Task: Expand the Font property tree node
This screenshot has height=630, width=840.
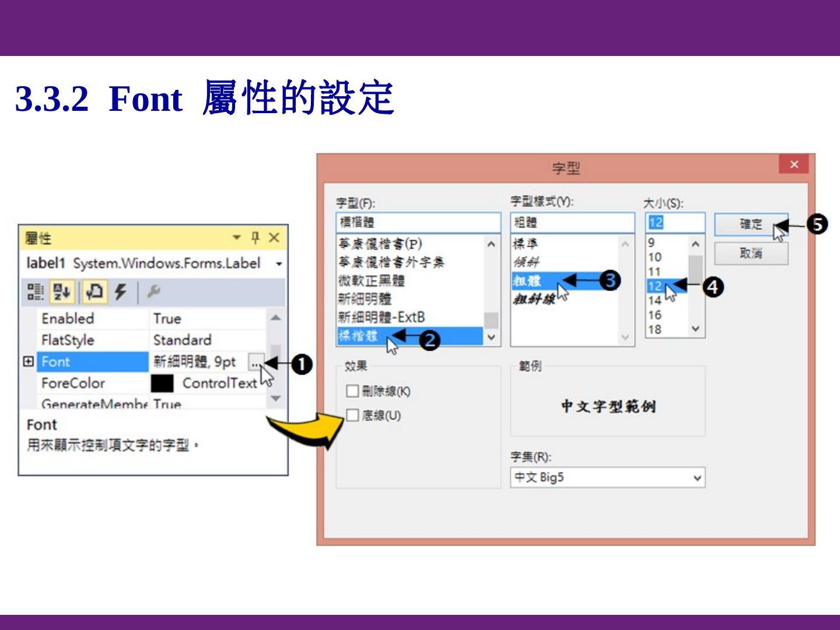Action: point(28,362)
